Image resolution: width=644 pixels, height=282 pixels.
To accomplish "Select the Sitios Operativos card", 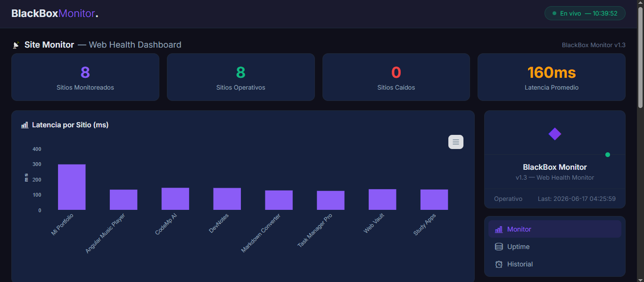I will pyautogui.click(x=241, y=77).
